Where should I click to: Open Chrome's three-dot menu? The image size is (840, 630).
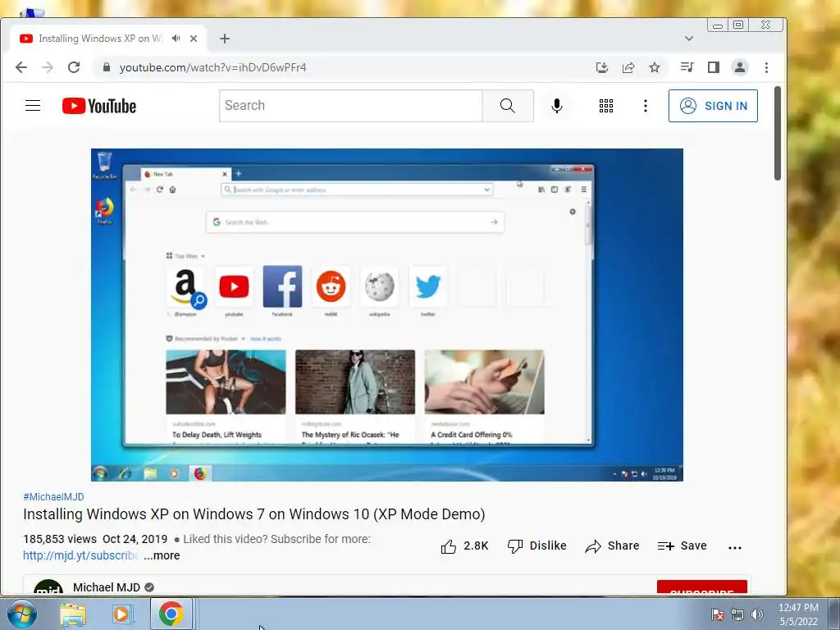(x=767, y=67)
